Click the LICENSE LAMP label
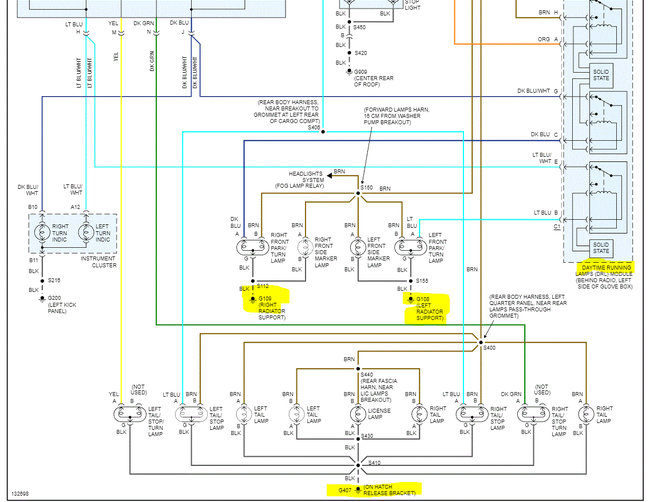 [x=379, y=414]
